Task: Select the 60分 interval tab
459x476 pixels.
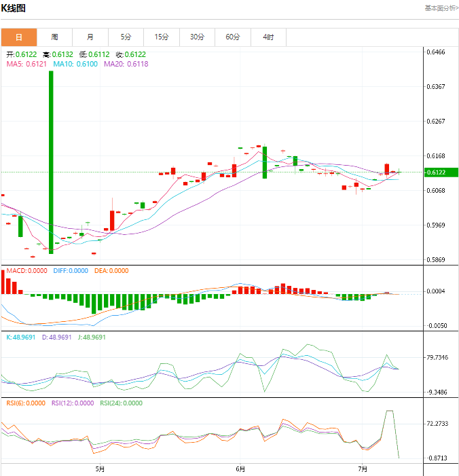Action: coord(233,37)
